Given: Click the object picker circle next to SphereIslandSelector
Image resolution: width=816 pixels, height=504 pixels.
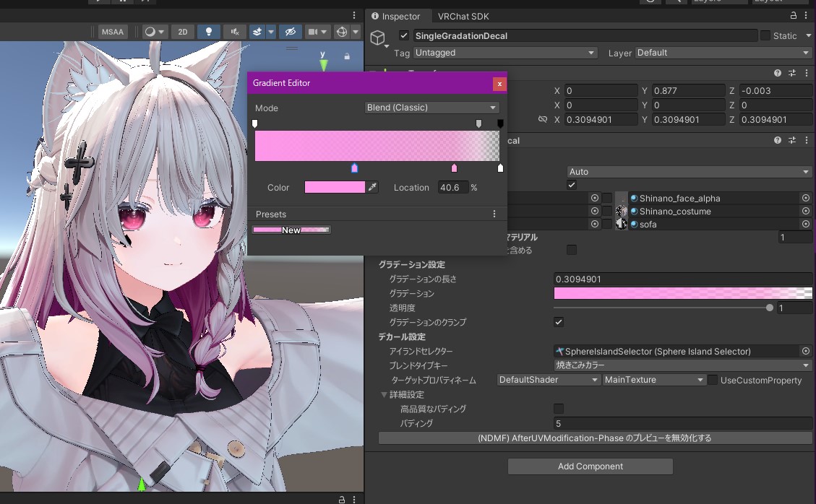Looking at the screenshot, I should coord(806,351).
